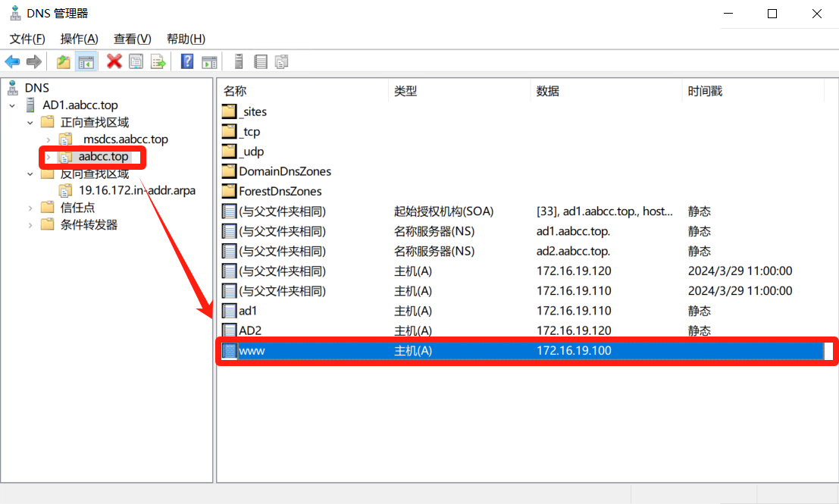Click the New Server tower icon
The image size is (839, 504).
pos(239,61)
